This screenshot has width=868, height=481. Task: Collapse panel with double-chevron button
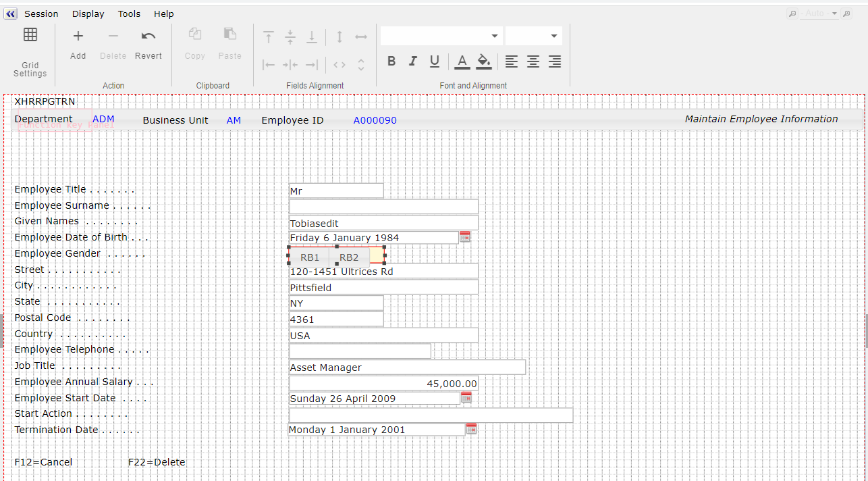pos(10,14)
